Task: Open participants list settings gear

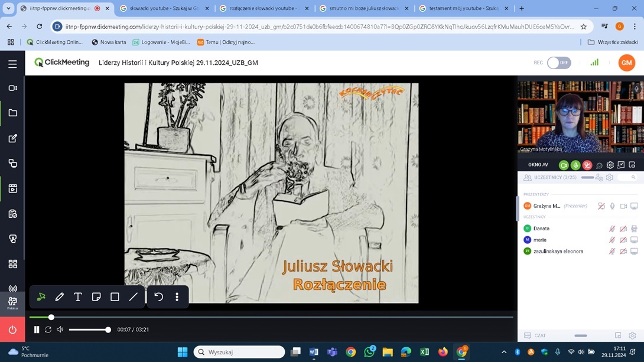Action: coord(610,177)
